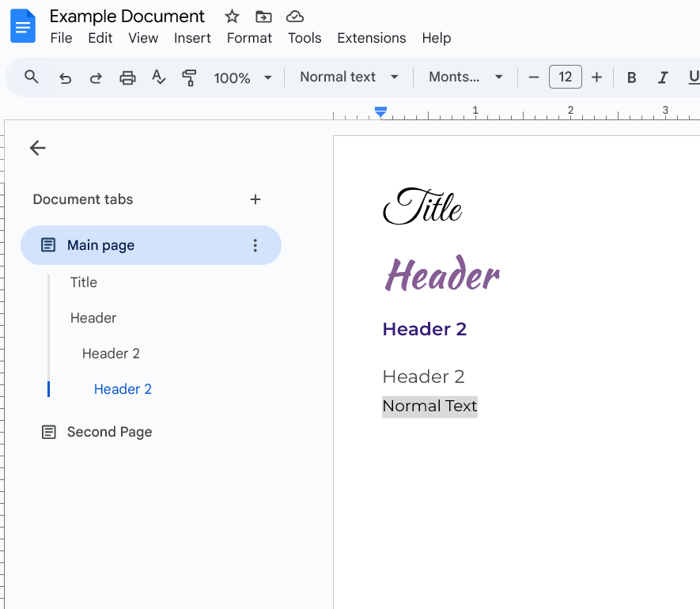Toggle bold formatting
Viewport: 700px width, 609px height.
(631, 78)
